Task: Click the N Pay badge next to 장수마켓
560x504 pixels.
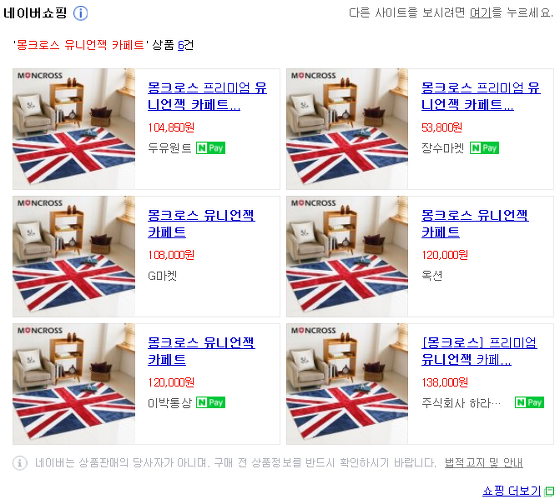Action: (x=484, y=148)
